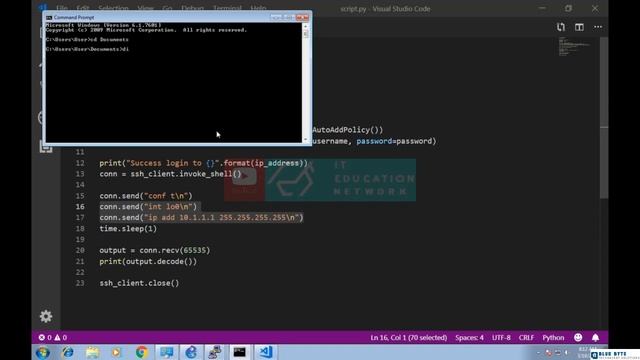Select encoding via UTF-8 status entry

(501, 338)
